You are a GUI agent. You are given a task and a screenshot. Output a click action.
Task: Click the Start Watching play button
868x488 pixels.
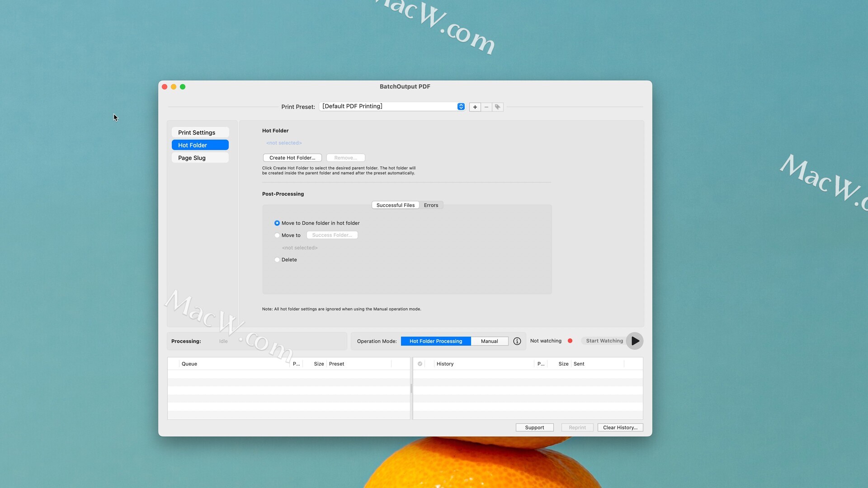(x=635, y=341)
